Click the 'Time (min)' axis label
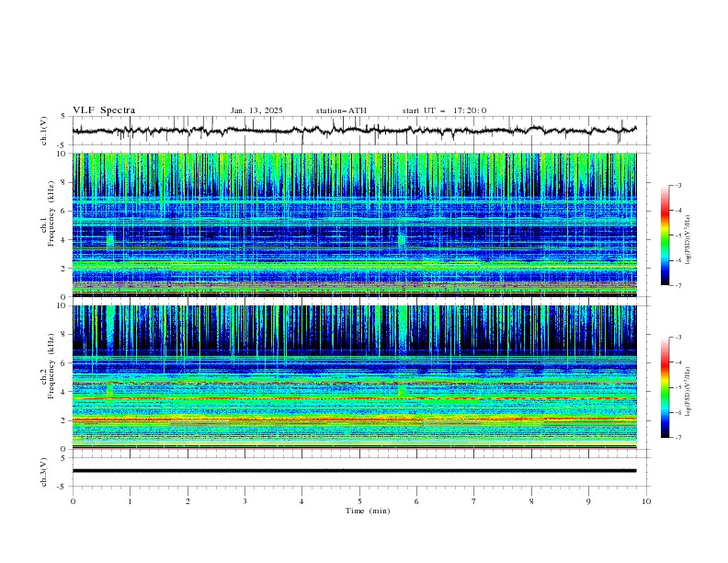The width and height of the screenshot is (728, 563). tap(368, 511)
